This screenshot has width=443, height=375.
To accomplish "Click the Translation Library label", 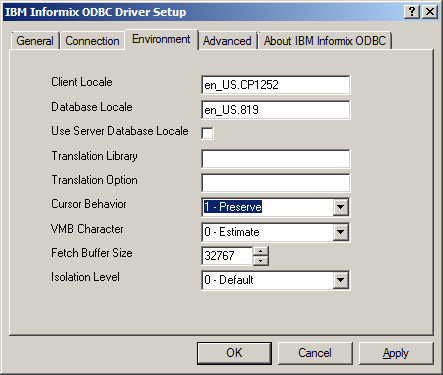I will point(94,156).
